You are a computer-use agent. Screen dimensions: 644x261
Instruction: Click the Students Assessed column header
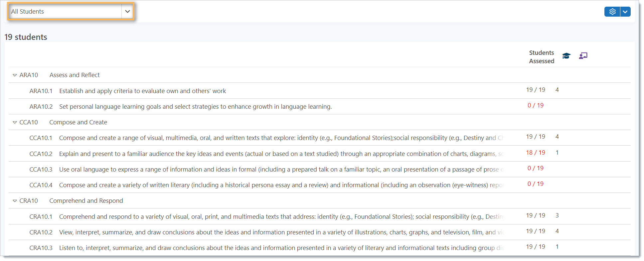pos(542,57)
